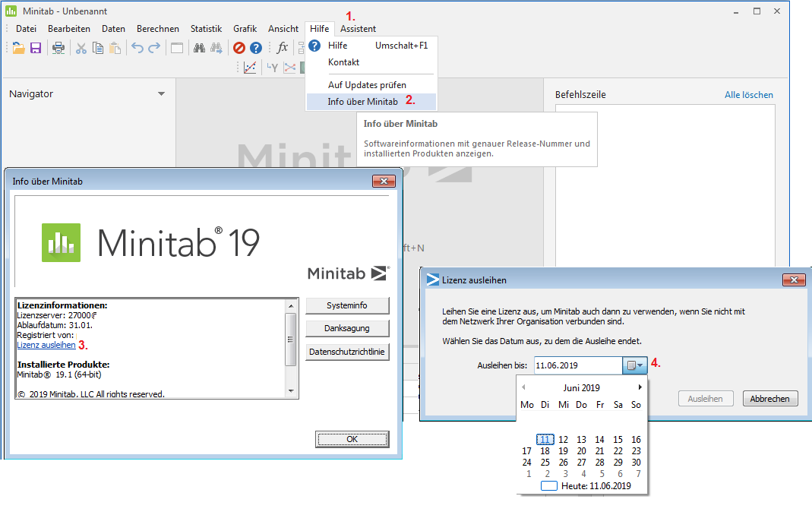Select 20 in the Juni calendar

coord(582,450)
